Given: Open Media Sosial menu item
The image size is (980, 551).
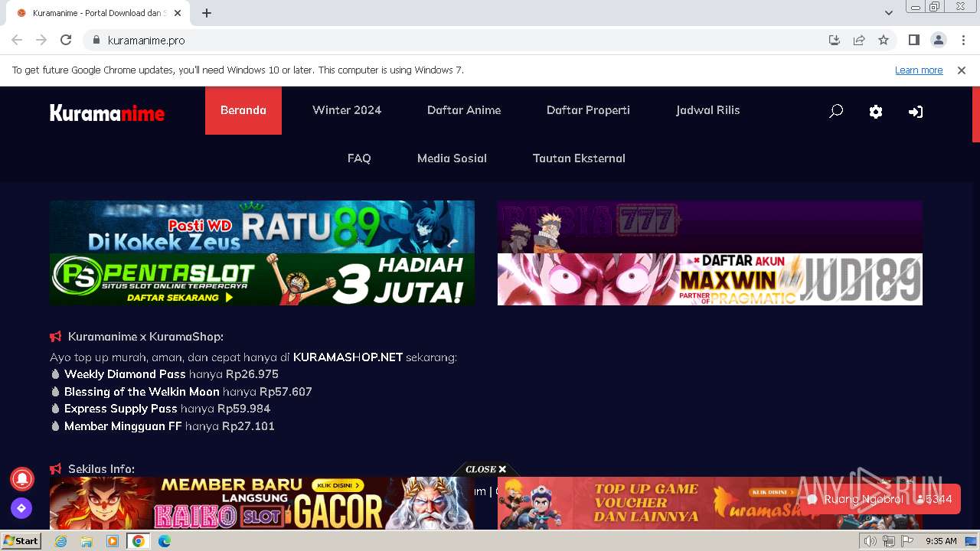Looking at the screenshot, I should 452,158.
